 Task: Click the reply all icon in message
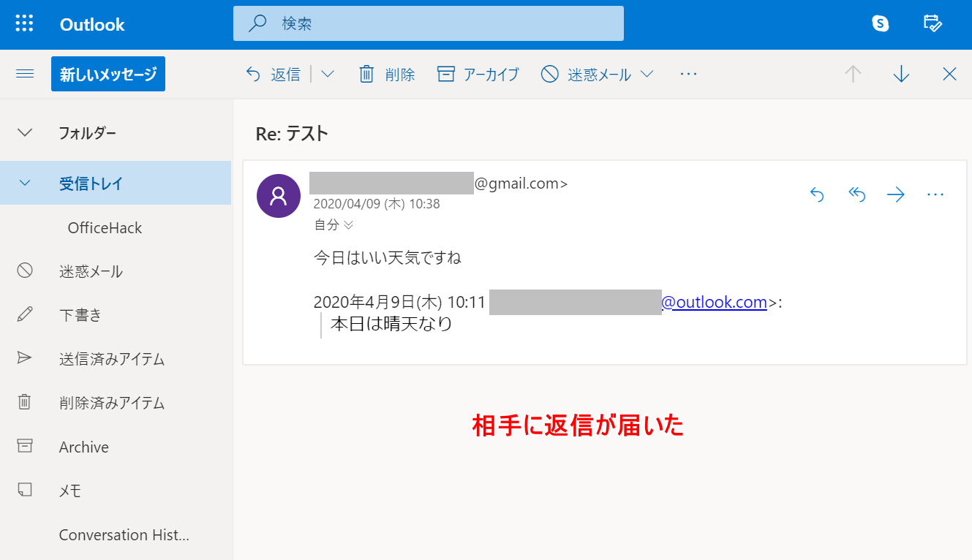856,194
